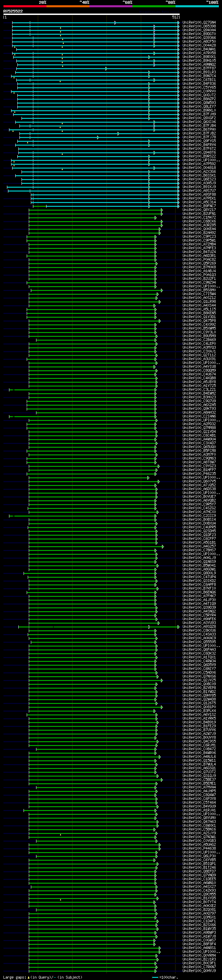Image resolution: width=222 pixels, height=980 pixels.
Task: Click UniRef100_C2B469 label
Action: coord(199,340)
